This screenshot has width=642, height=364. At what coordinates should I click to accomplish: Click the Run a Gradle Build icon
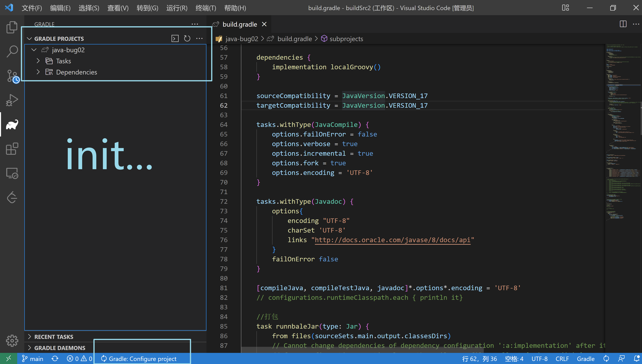tap(175, 38)
